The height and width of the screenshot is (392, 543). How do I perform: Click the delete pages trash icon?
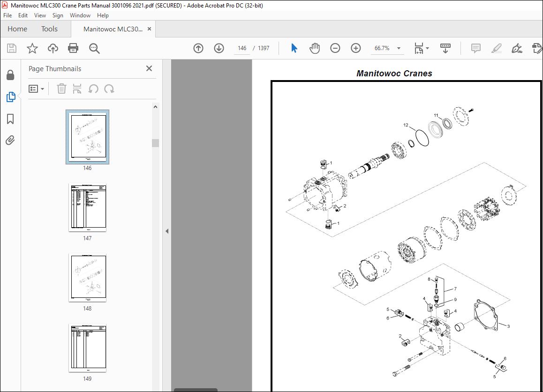point(61,89)
